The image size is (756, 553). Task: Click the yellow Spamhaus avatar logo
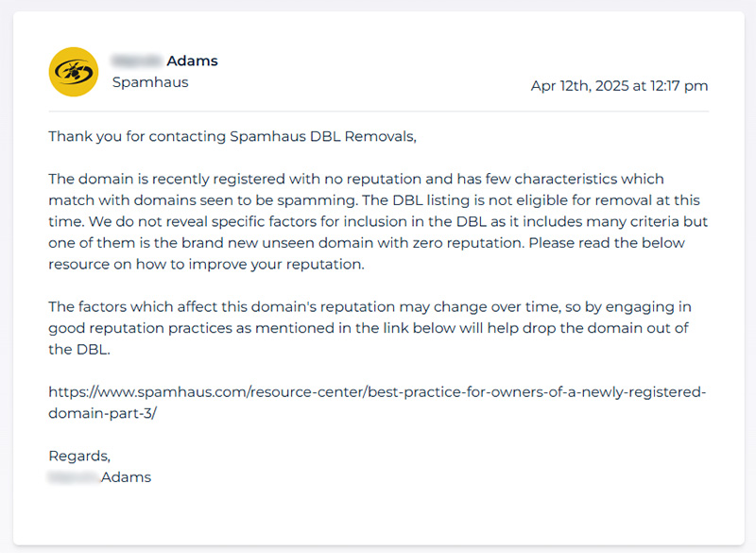point(74,72)
